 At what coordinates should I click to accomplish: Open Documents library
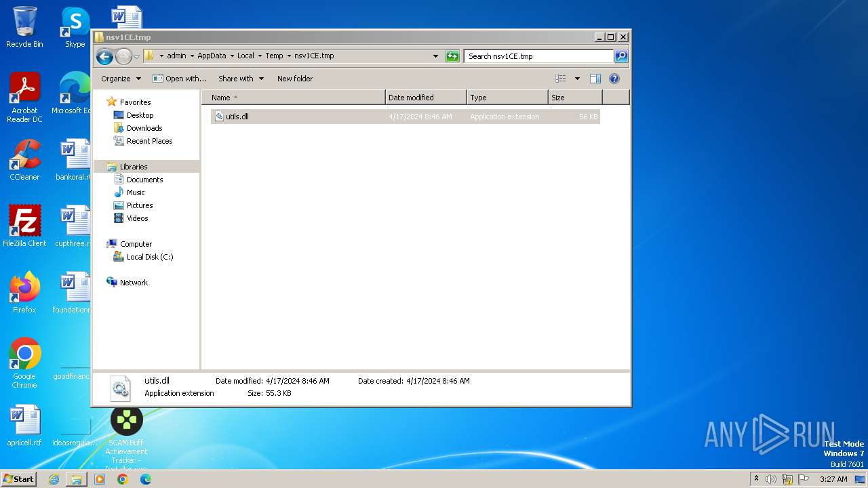(144, 180)
